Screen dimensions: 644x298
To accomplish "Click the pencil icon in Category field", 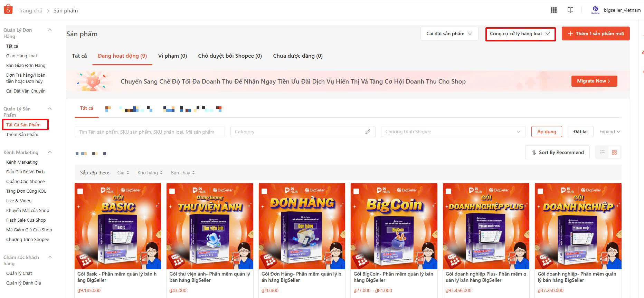I will [368, 132].
